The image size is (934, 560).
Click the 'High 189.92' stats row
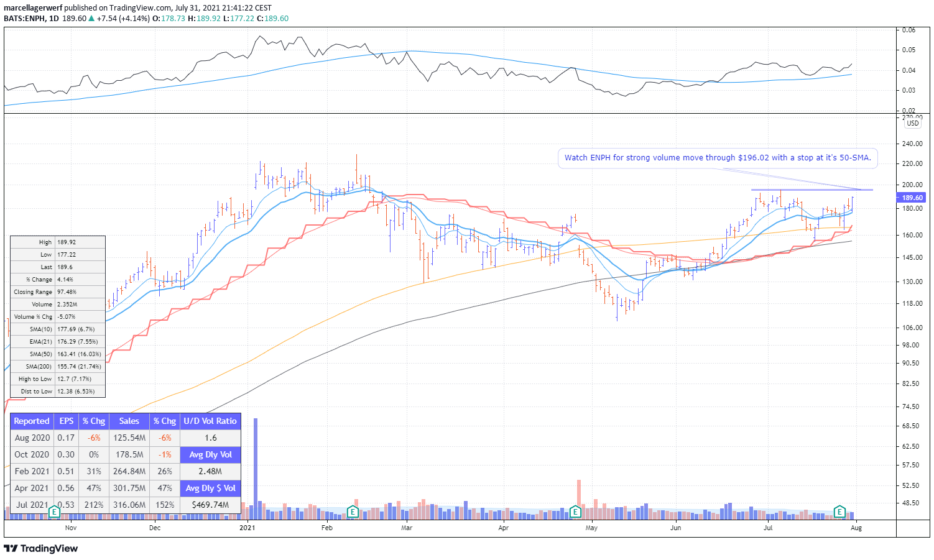[58, 242]
